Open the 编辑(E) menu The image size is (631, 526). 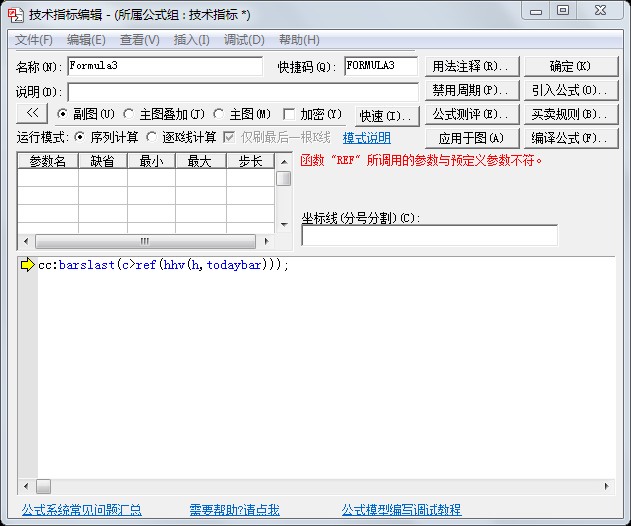pos(86,40)
